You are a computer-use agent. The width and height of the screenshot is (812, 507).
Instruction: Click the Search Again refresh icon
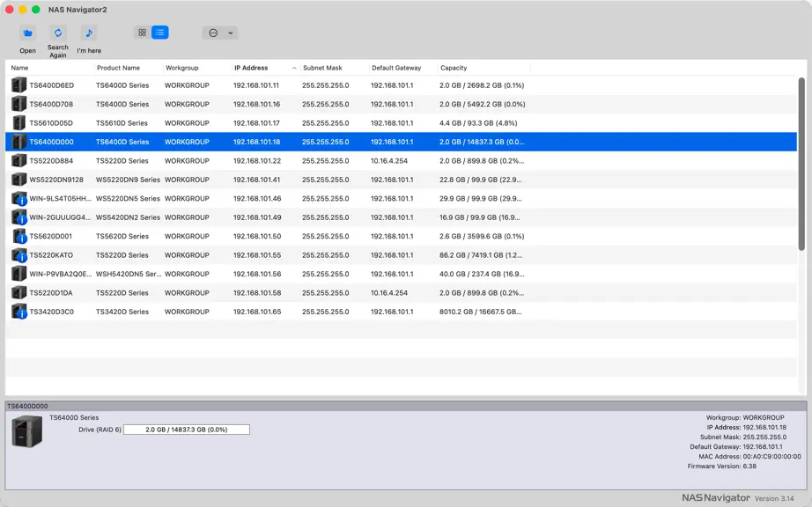tap(58, 33)
